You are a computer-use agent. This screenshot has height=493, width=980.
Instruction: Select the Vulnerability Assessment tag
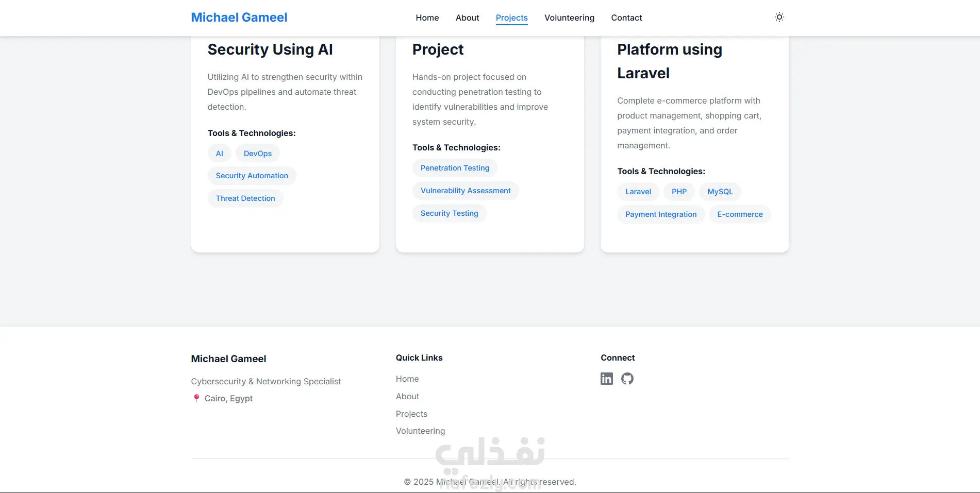coord(466,191)
